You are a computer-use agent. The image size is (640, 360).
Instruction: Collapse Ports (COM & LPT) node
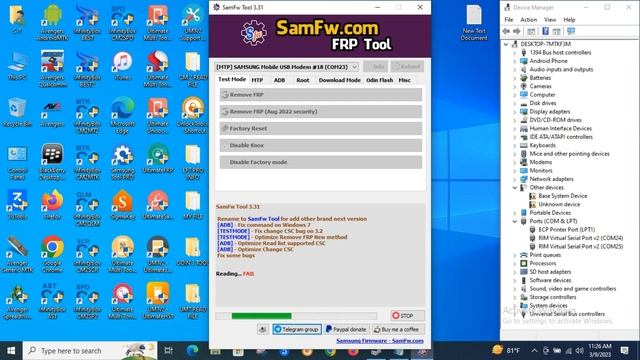pos(515,221)
